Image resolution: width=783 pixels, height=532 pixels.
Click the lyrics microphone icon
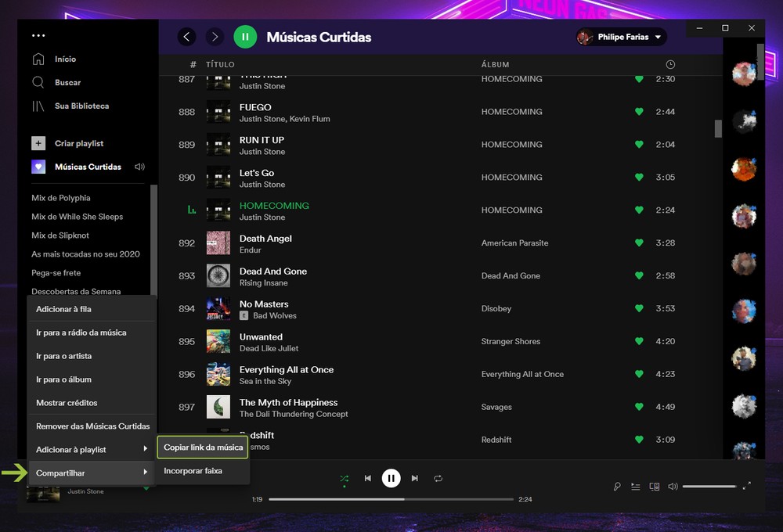click(617, 487)
